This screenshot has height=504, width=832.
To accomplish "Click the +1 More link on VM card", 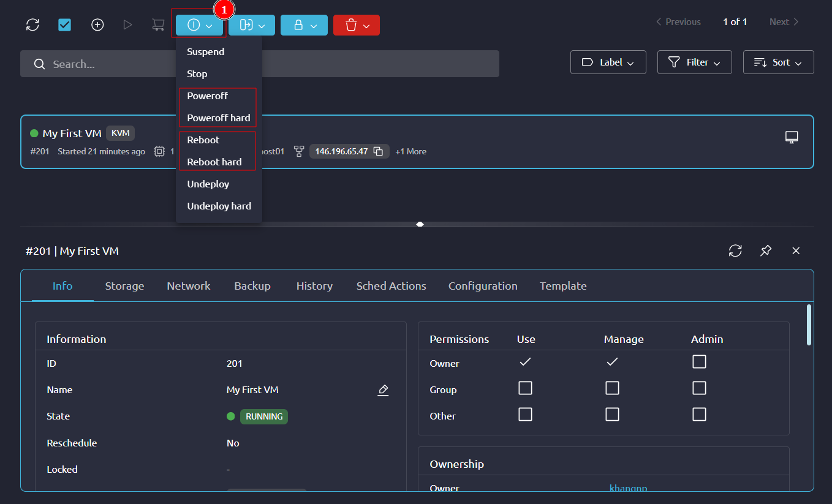I will tap(410, 151).
